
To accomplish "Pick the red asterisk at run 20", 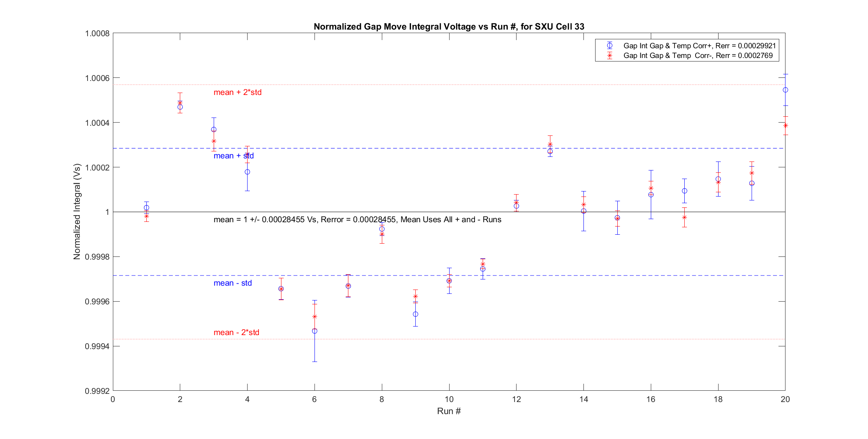I will (x=785, y=125).
